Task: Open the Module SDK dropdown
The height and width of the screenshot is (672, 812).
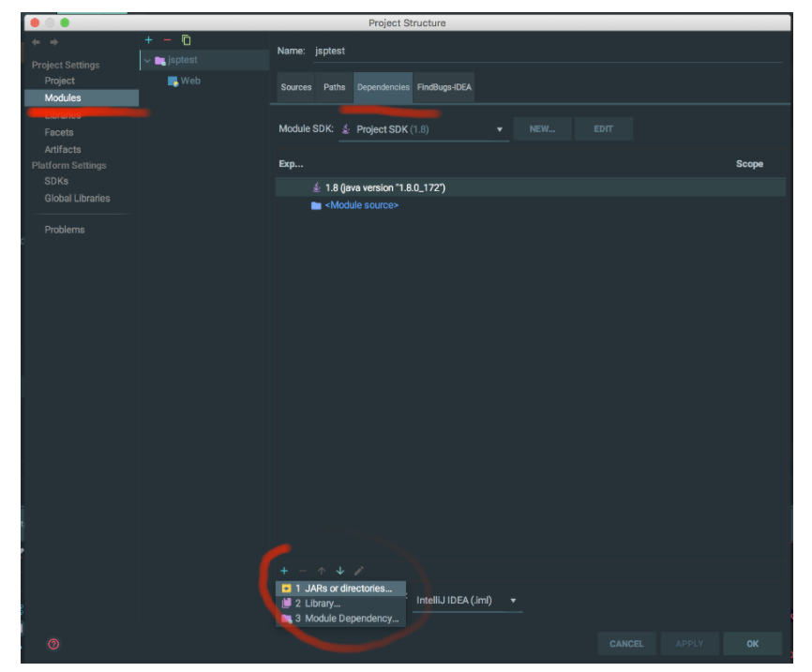Action: point(424,129)
